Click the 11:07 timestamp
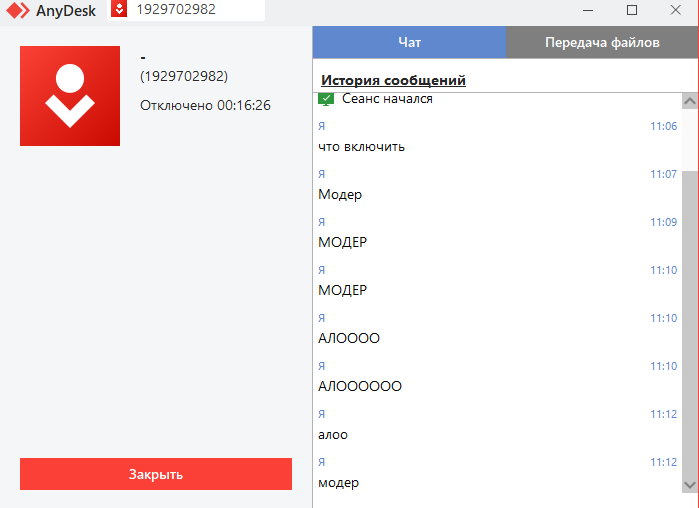Image resolution: width=699 pixels, height=508 pixels. tap(663, 174)
